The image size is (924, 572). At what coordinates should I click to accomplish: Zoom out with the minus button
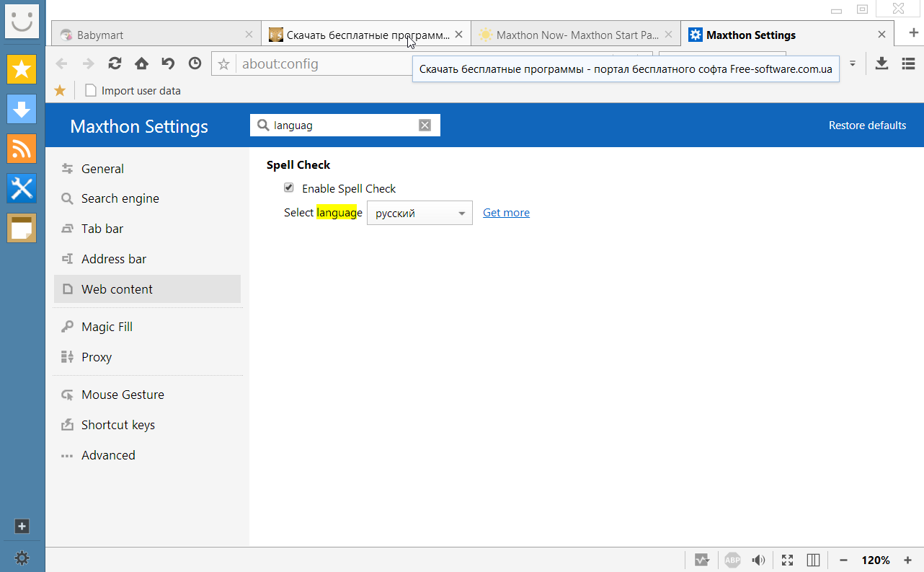pyautogui.click(x=843, y=560)
